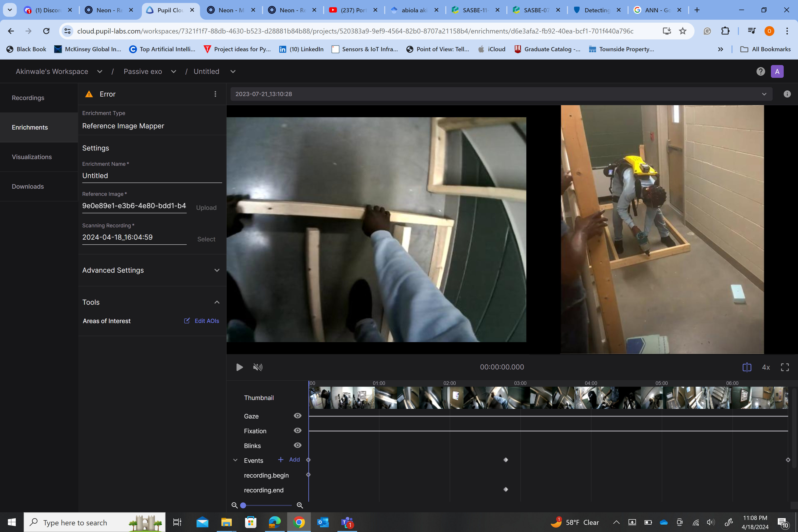Click the recording info icon
The image size is (798, 532).
[787, 94]
